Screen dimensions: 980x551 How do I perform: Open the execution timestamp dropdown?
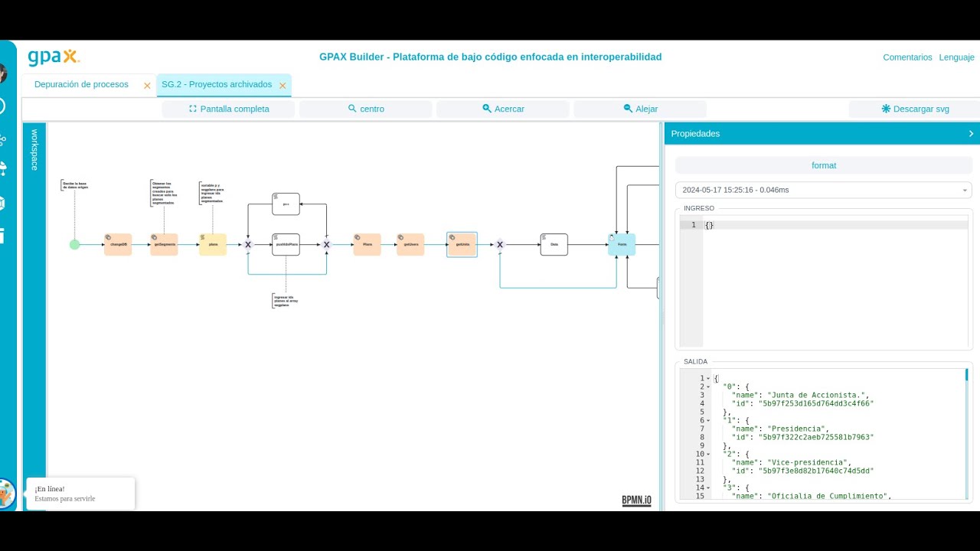(x=824, y=190)
